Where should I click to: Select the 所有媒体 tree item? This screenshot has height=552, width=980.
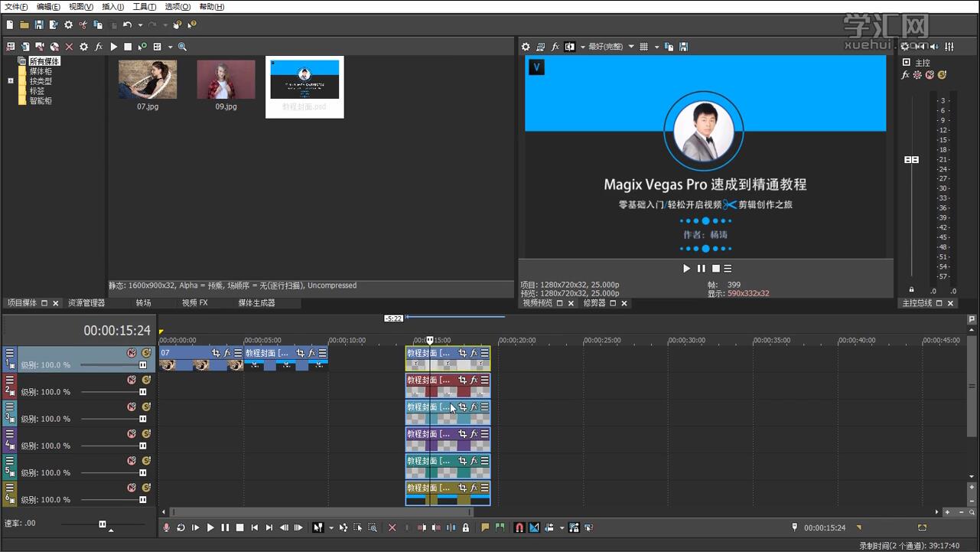44,61
